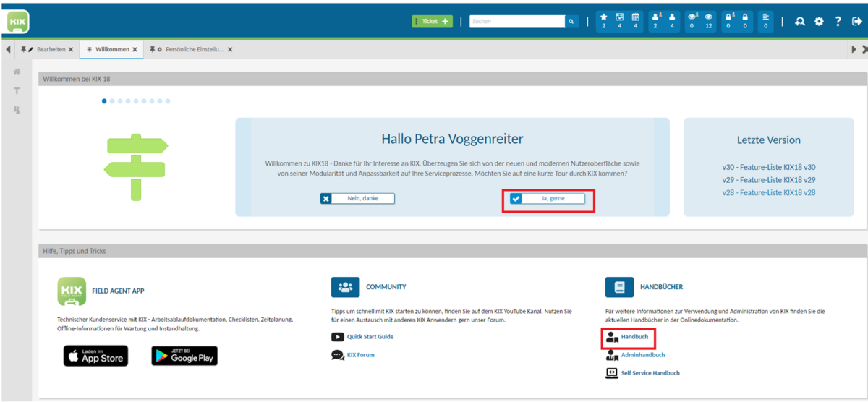Click the KIX logo in the header
This screenshot has height=402, width=868.
18,22
